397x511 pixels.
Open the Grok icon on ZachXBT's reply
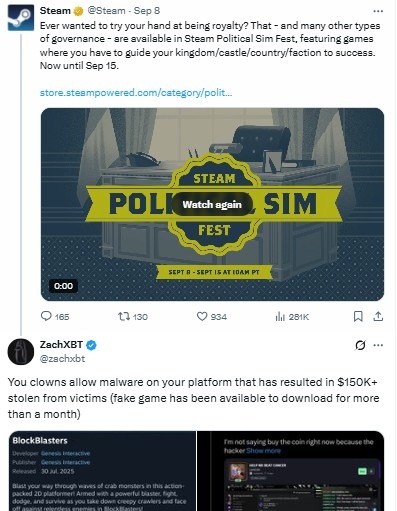coord(360,345)
